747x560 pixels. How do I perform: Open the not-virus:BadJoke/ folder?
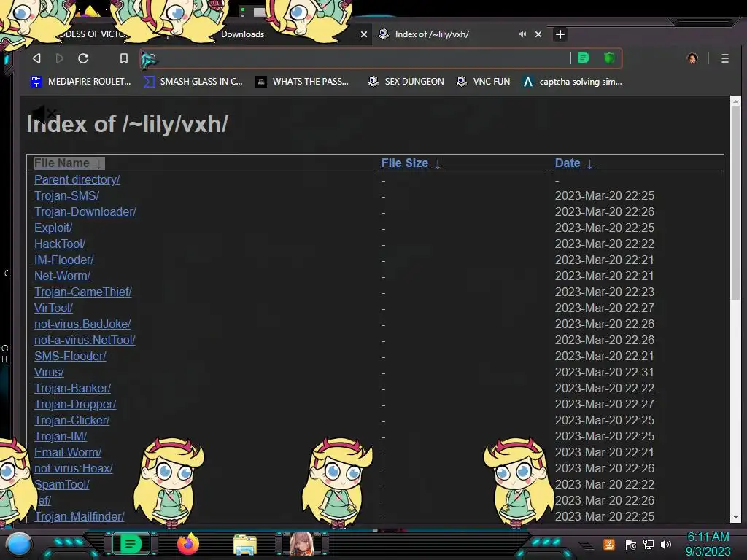tap(82, 324)
